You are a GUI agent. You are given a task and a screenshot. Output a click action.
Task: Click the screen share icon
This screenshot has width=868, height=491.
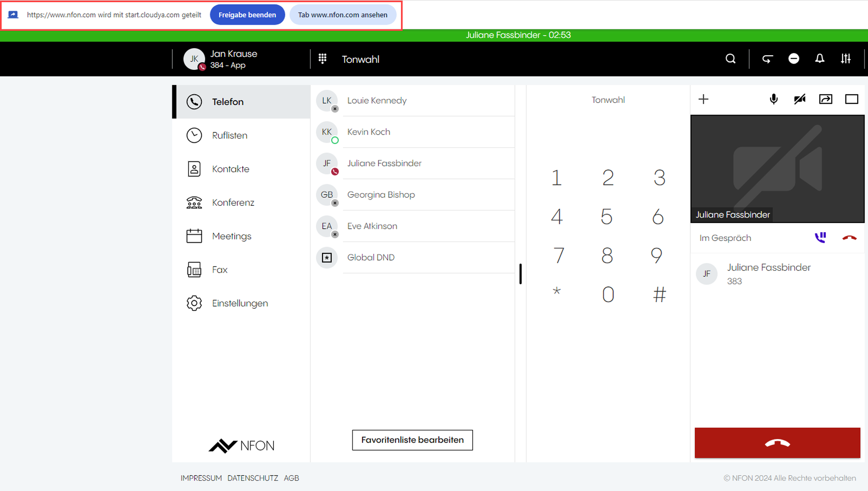pyautogui.click(x=825, y=99)
